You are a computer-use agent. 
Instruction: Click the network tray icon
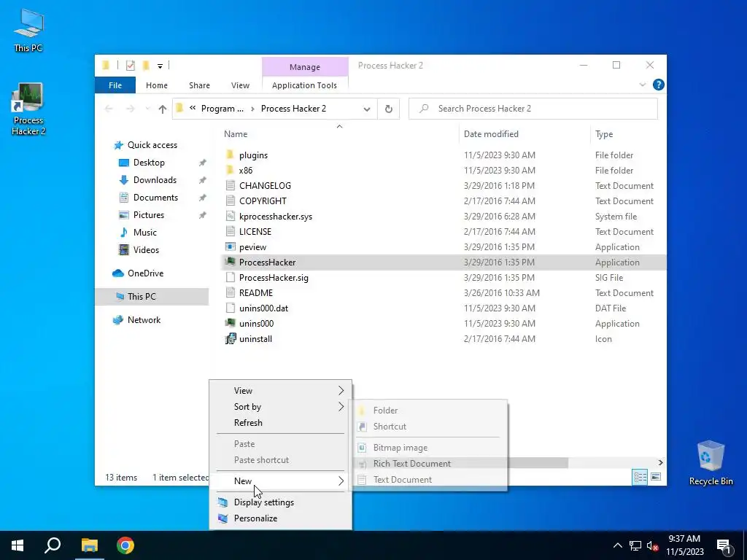[635, 545]
